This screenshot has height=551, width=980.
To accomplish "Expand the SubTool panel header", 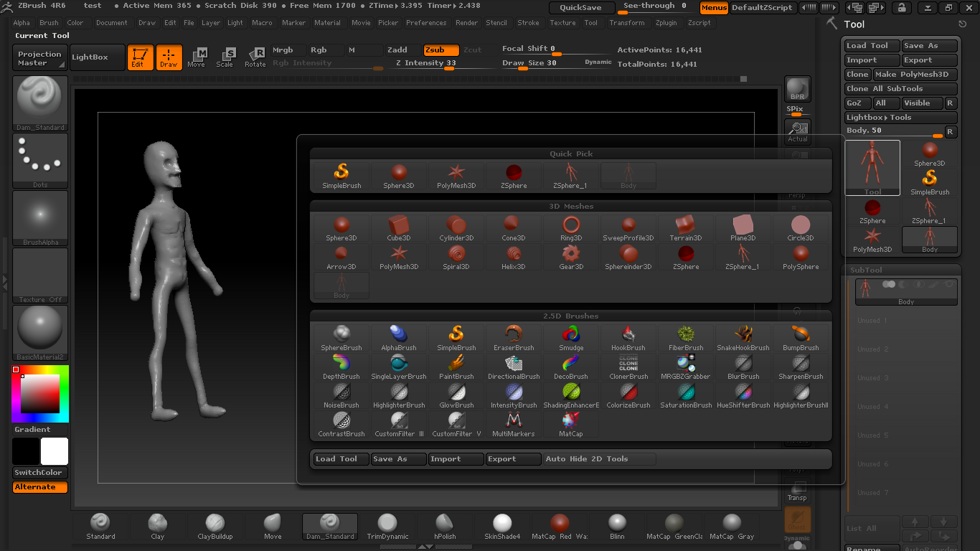I will (x=900, y=270).
